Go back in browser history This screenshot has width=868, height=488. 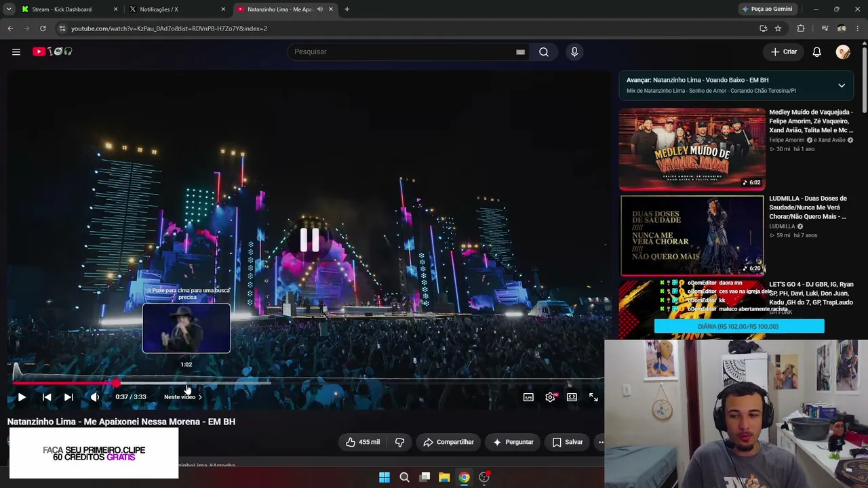(x=10, y=28)
